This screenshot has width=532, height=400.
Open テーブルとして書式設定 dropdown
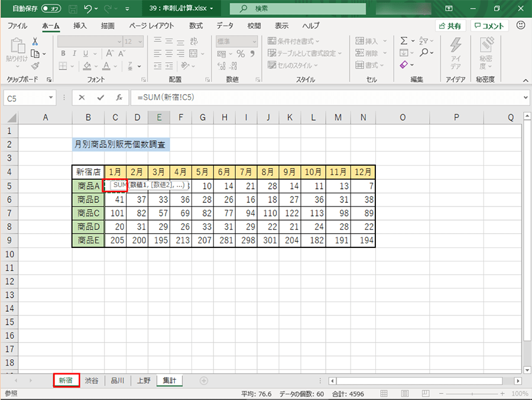(x=304, y=53)
